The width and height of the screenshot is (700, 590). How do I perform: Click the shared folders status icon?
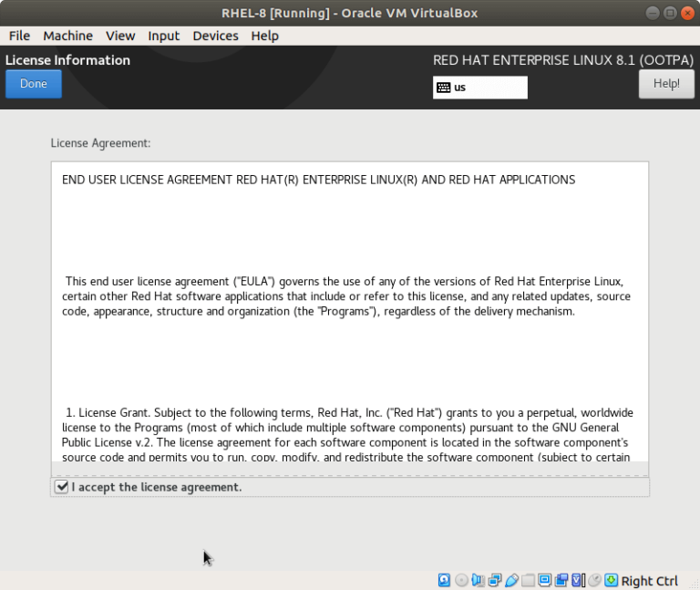point(528,580)
